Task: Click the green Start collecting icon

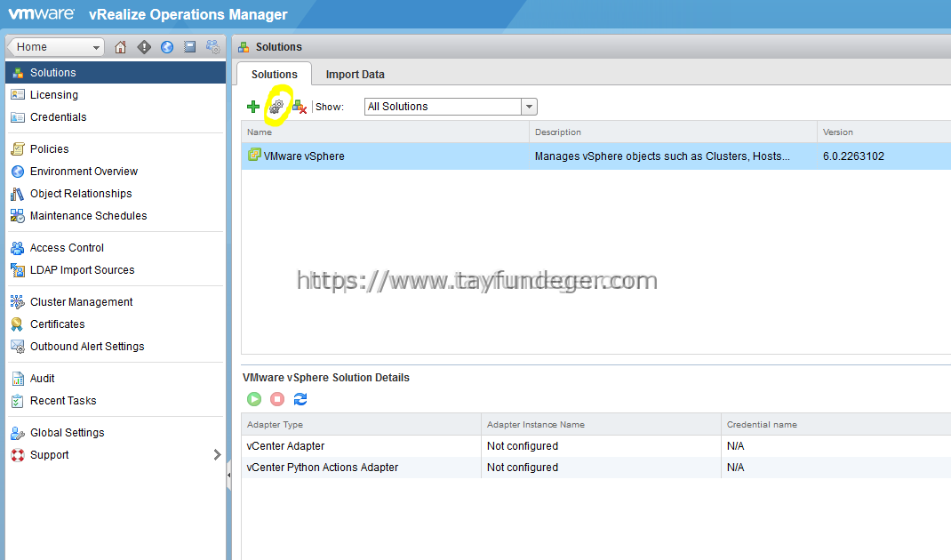Action: pyautogui.click(x=254, y=399)
